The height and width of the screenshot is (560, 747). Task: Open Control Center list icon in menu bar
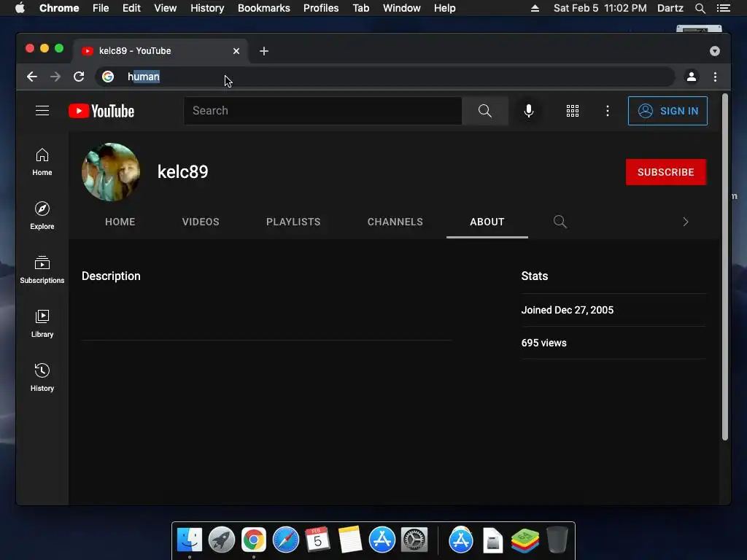tap(723, 8)
